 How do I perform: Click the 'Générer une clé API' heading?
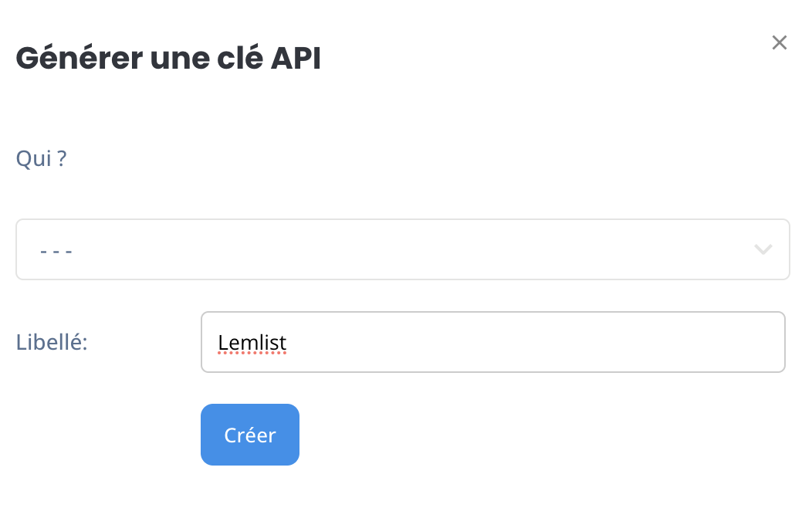(168, 57)
